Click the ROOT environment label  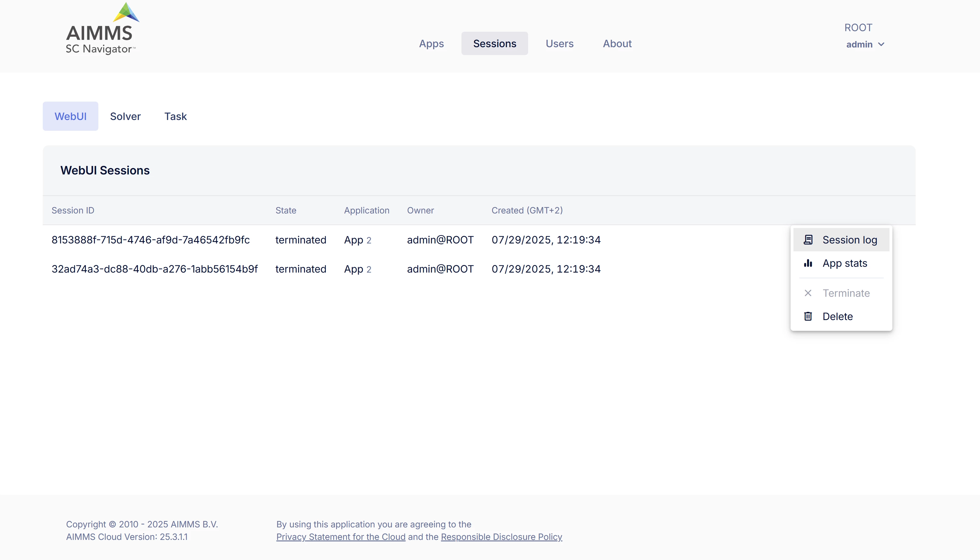[x=858, y=28]
